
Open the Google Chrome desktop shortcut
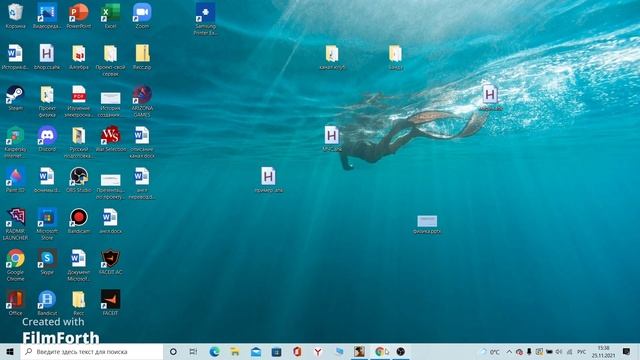[16, 264]
